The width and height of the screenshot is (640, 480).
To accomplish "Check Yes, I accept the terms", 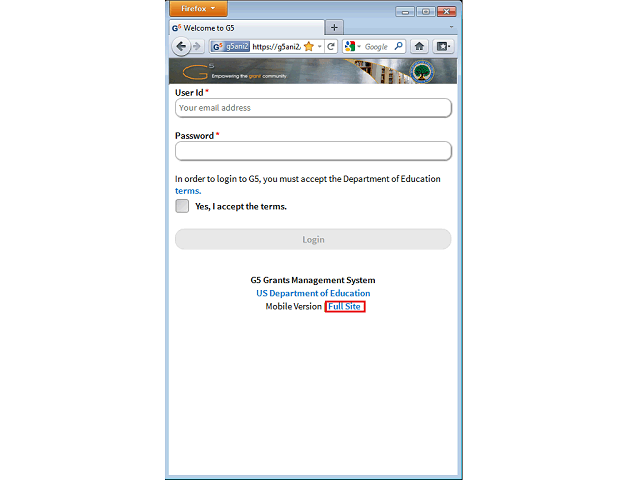I will tap(182, 206).
